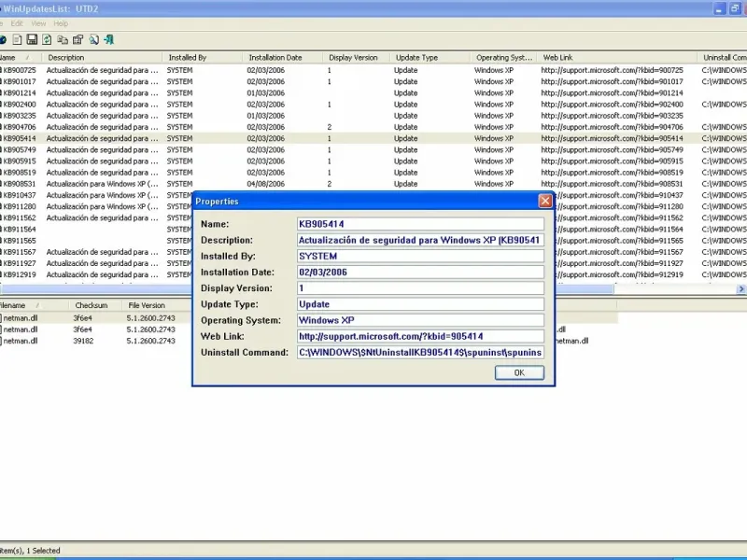The height and width of the screenshot is (560, 747).
Task: Click the Installation Date field in Properties
Action: click(420, 273)
